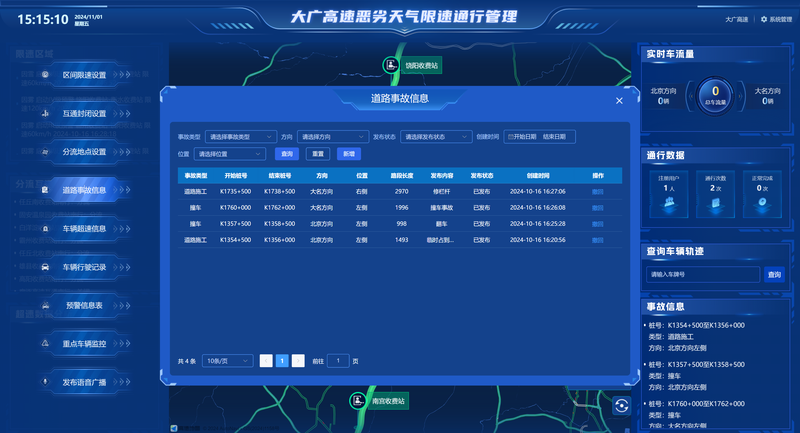Open 互通封闭设置 from the sidebar menu label
The image size is (800, 433).
(x=84, y=113)
